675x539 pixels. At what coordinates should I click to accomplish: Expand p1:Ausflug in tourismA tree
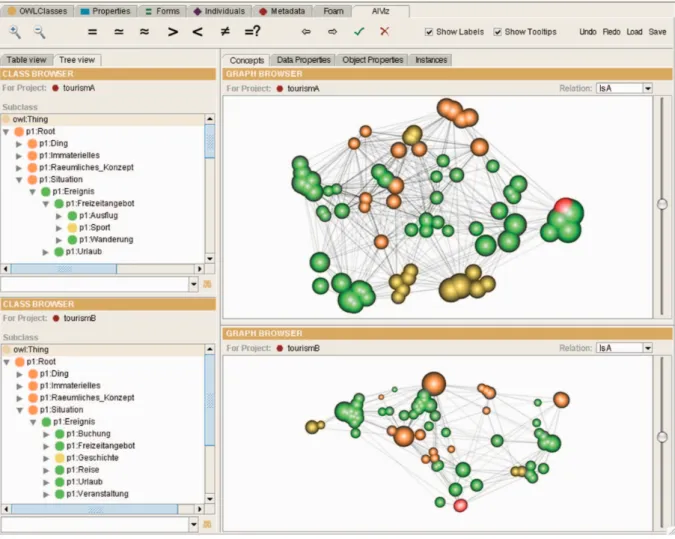[x=59, y=216]
